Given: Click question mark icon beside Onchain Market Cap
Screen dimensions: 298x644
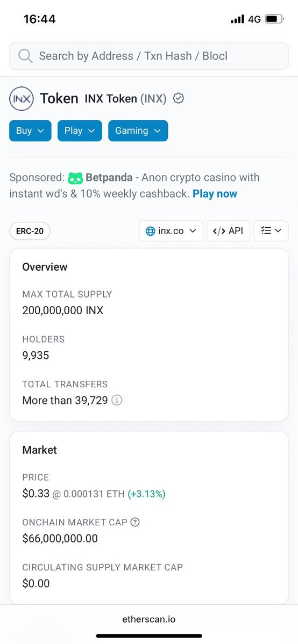Looking at the screenshot, I should (x=135, y=522).
